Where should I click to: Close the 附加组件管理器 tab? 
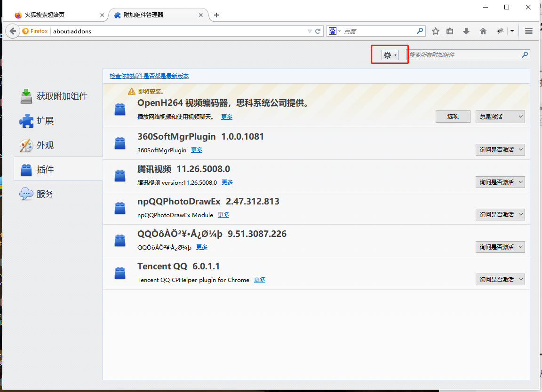click(201, 15)
